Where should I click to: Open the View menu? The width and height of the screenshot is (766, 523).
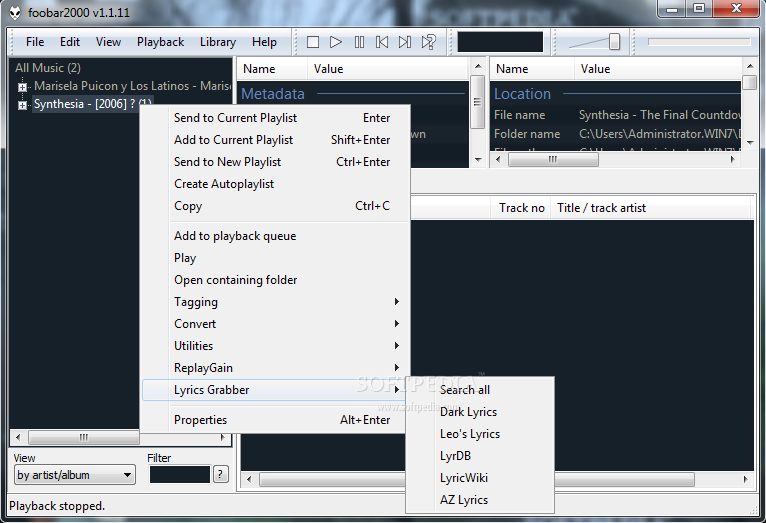point(108,42)
